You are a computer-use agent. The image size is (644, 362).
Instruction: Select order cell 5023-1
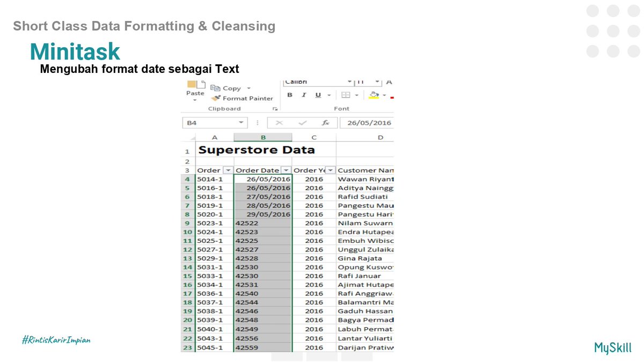click(215, 223)
